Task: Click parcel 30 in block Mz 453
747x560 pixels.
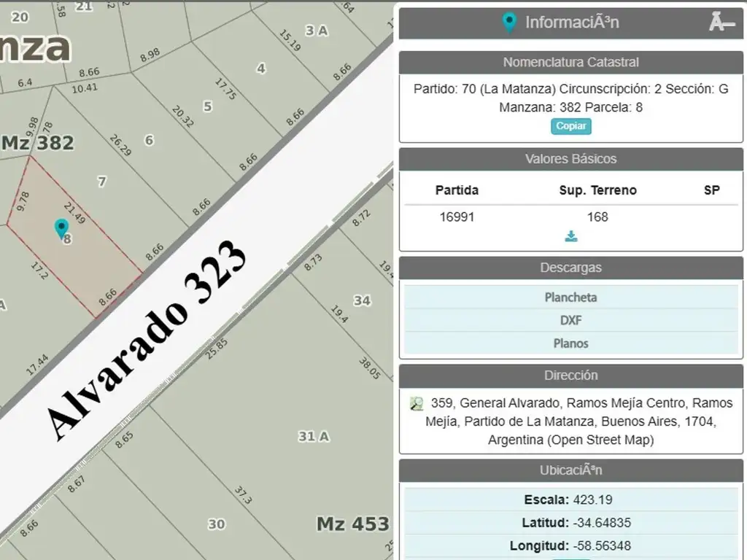Action: coord(217,524)
